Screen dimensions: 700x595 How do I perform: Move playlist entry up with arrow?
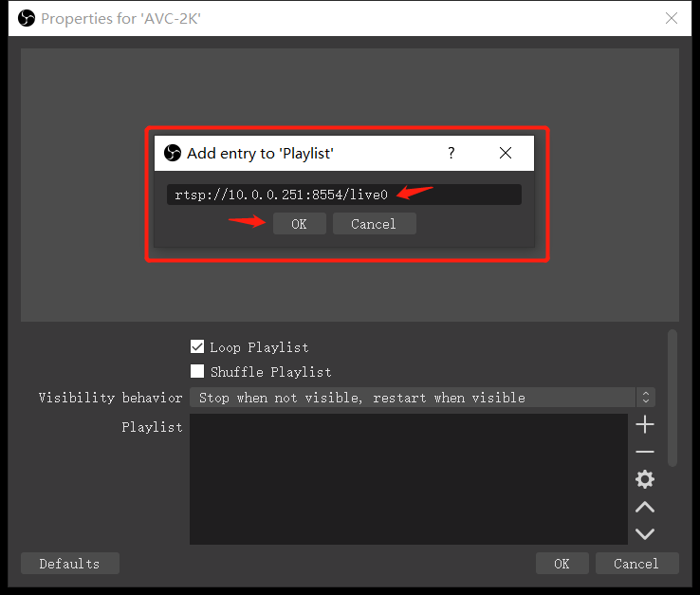(x=645, y=507)
